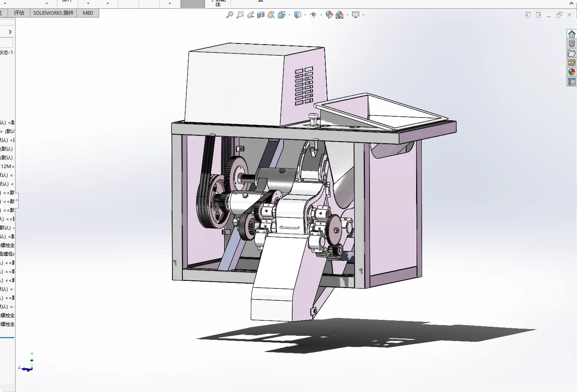The width and height of the screenshot is (577, 392).
Task: Open the SOLIDWORKS Resources home tab
Action: tap(572, 34)
